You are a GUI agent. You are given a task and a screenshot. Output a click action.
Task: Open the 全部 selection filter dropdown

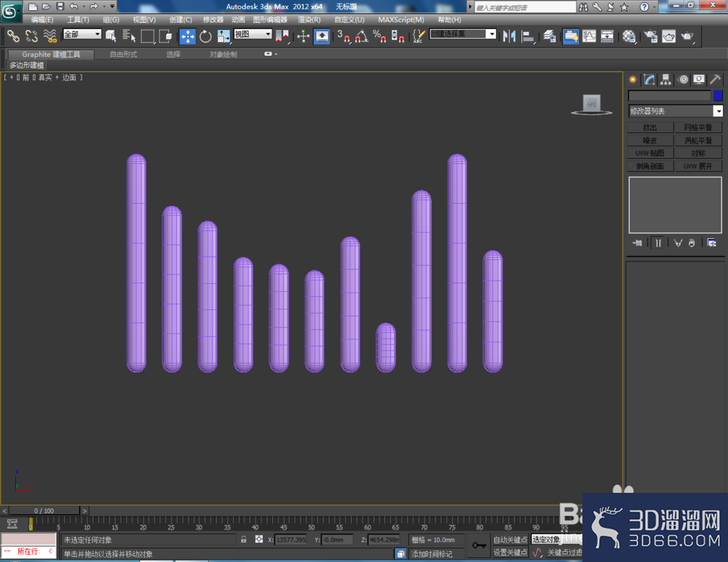82,34
